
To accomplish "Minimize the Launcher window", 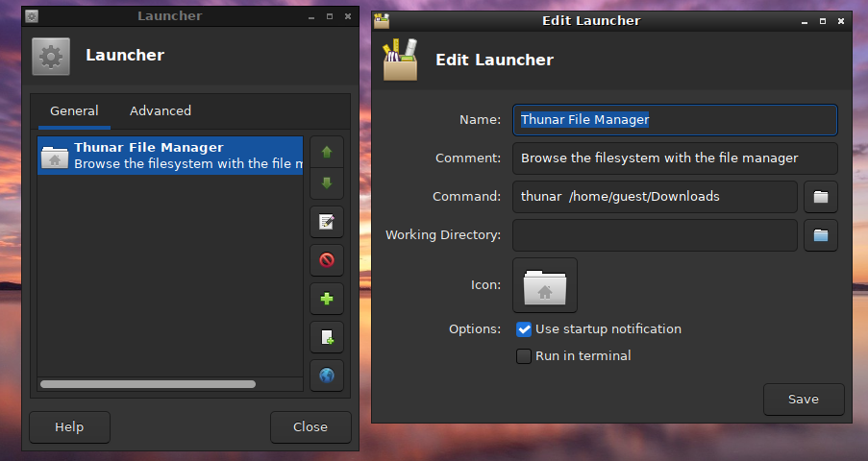I will click(x=311, y=17).
